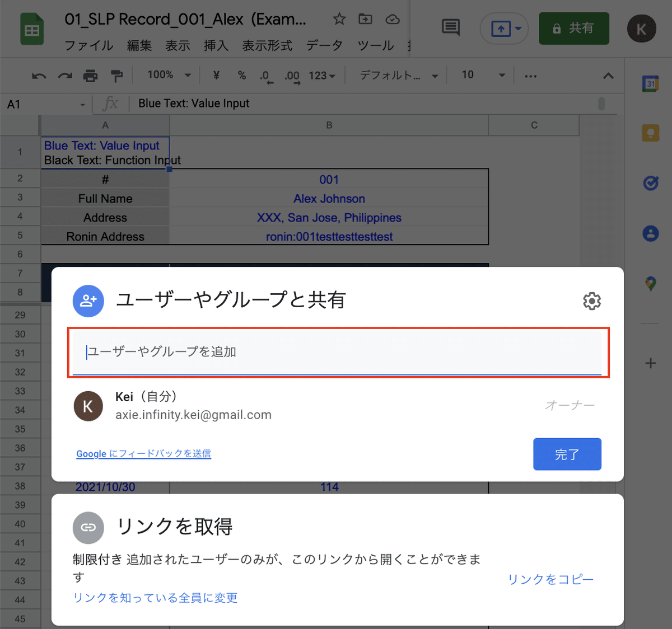
Task: Open the データ menu
Action: (324, 46)
